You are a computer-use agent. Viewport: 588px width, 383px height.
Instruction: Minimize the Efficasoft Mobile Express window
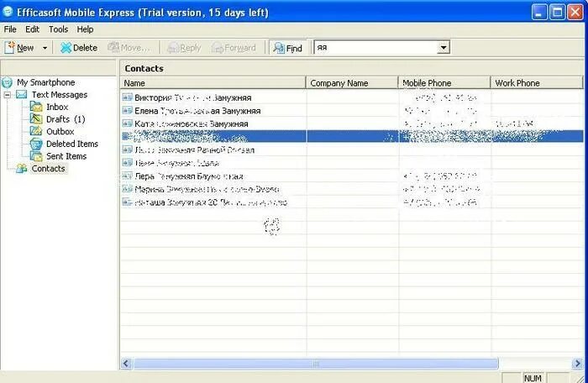pos(539,13)
